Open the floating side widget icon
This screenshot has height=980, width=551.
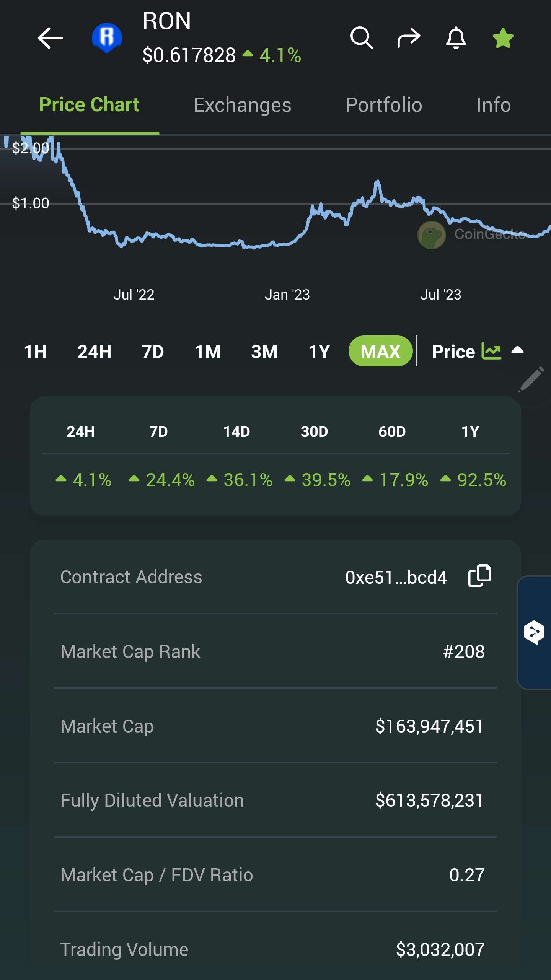534,632
